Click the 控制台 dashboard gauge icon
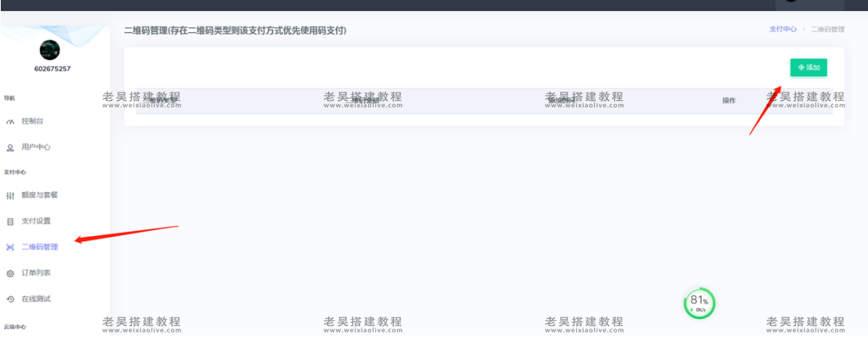Image resolution: width=868 pixels, height=348 pixels. coord(10,121)
